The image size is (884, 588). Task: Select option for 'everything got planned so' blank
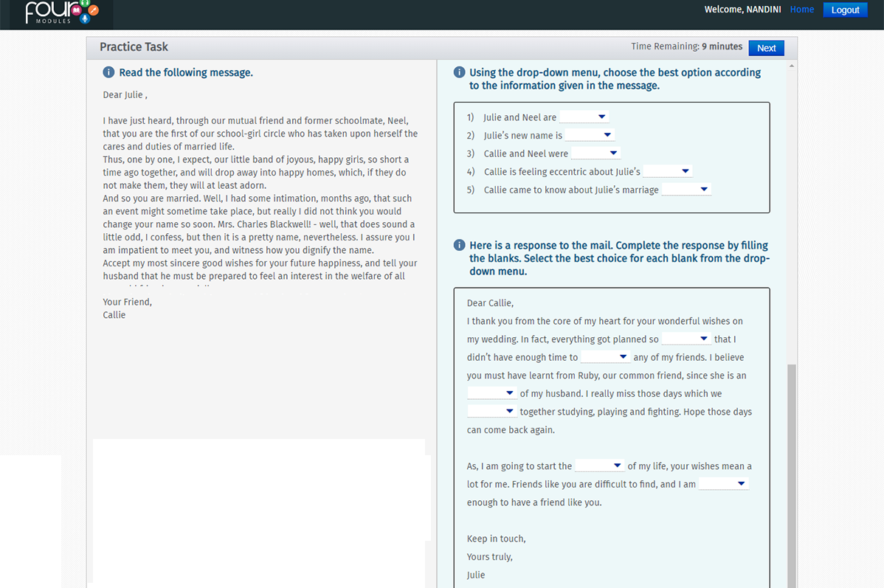pos(686,338)
